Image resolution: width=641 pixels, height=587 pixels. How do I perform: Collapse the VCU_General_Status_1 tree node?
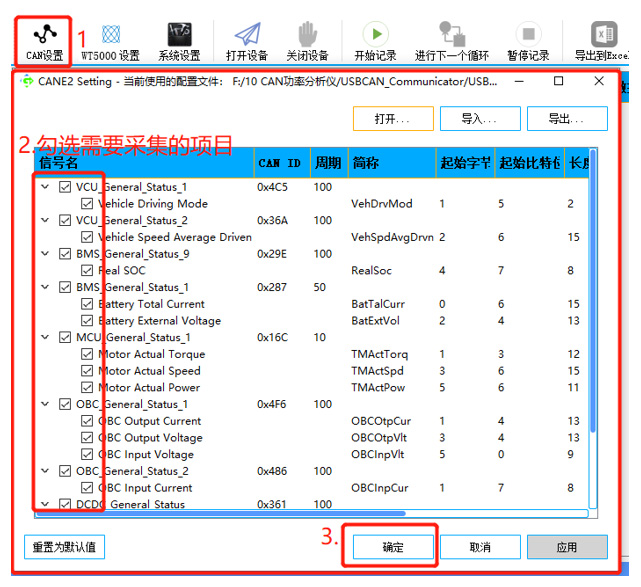pyautogui.click(x=45, y=187)
